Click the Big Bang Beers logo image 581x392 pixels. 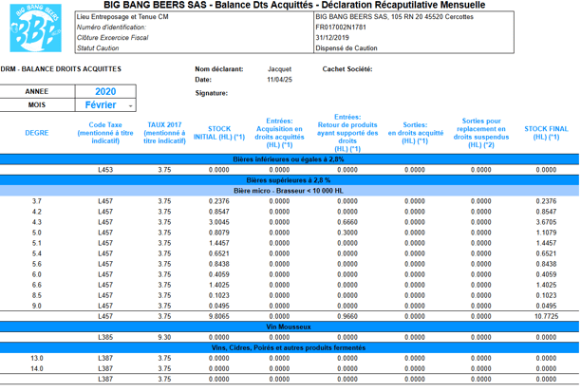[x=35, y=28]
